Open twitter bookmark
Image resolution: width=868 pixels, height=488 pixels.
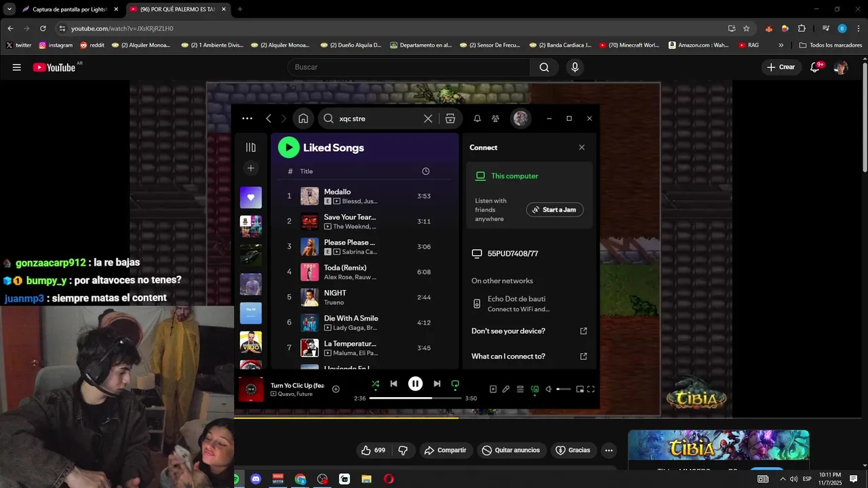coord(19,45)
